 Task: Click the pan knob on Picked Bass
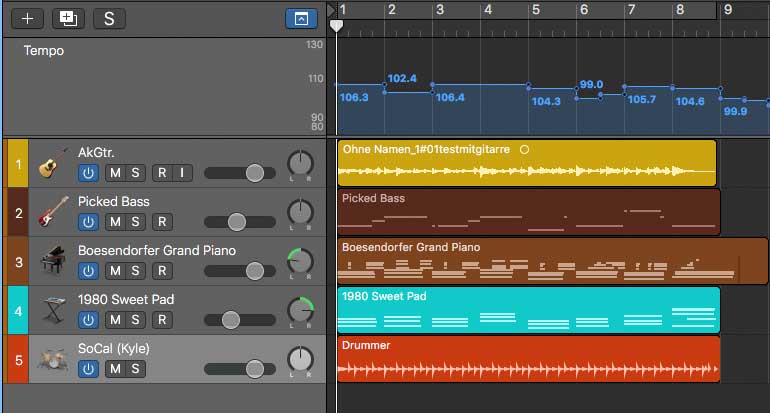[300, 213]
